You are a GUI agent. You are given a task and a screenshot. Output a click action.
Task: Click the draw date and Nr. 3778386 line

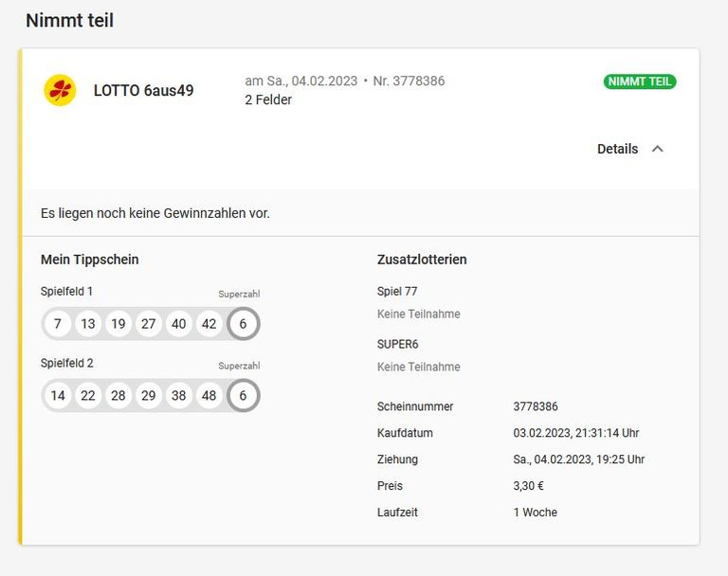click(345, 81)
